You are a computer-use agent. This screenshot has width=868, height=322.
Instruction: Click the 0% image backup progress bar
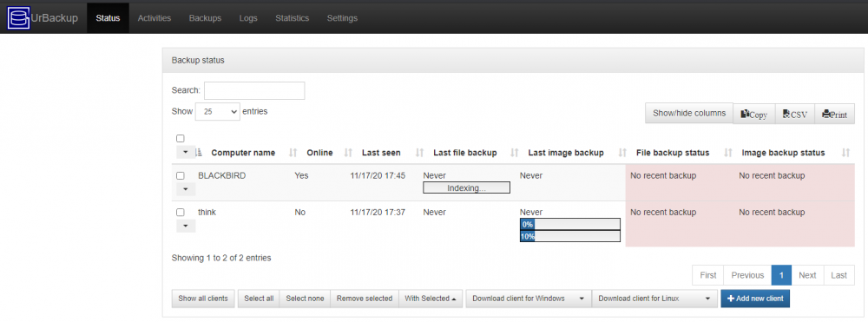569,224
